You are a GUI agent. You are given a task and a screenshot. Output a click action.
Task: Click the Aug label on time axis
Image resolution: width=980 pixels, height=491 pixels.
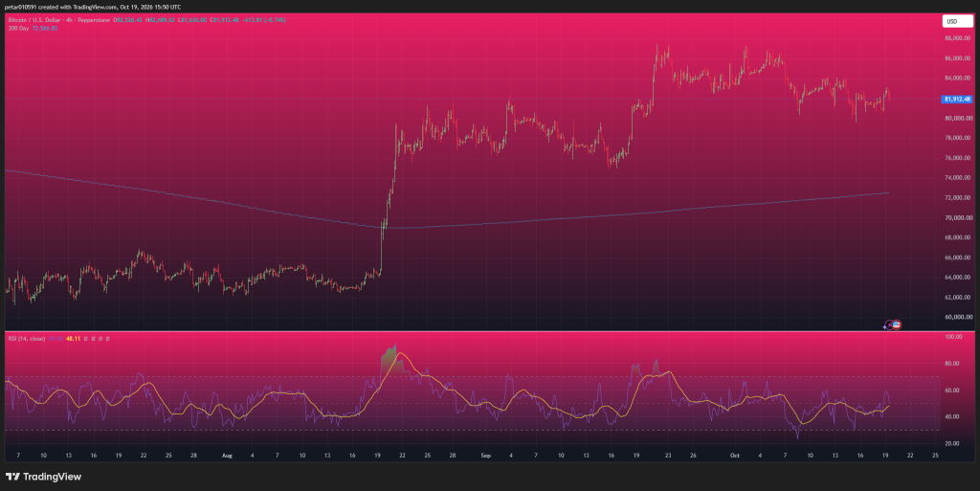click(227, 456)
